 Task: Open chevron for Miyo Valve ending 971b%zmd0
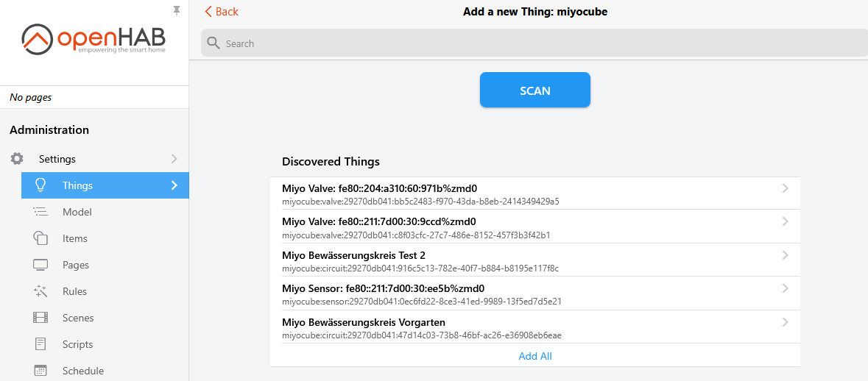(x=785, y=188)
